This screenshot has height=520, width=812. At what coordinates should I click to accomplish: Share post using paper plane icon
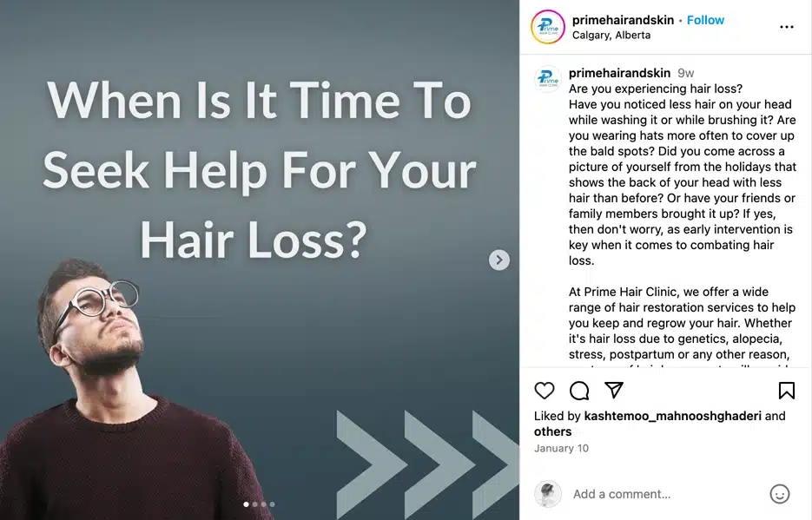point(614,390)
